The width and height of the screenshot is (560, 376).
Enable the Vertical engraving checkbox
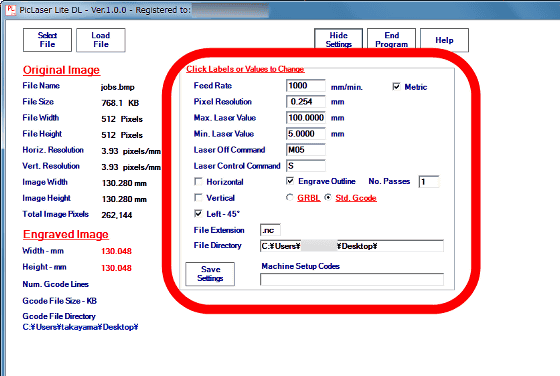click(x=198, y=197)
